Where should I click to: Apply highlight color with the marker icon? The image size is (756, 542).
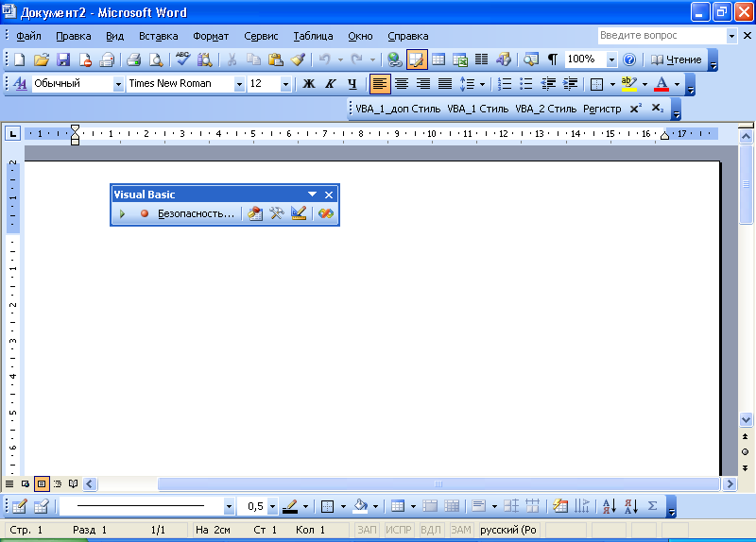coord(628,84)
